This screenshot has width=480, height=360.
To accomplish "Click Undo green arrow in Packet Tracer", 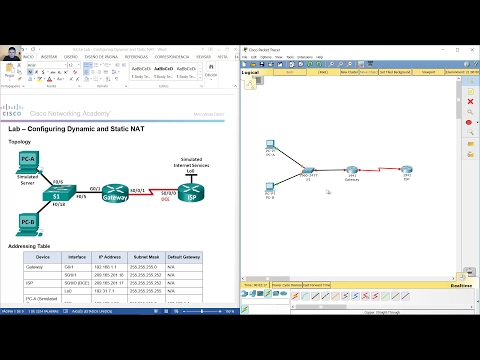I will (x=310, y=64).
